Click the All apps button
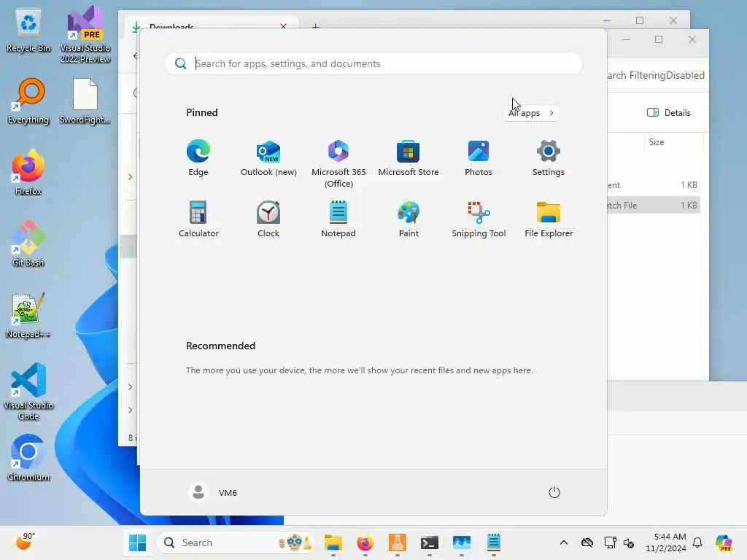 531,113
